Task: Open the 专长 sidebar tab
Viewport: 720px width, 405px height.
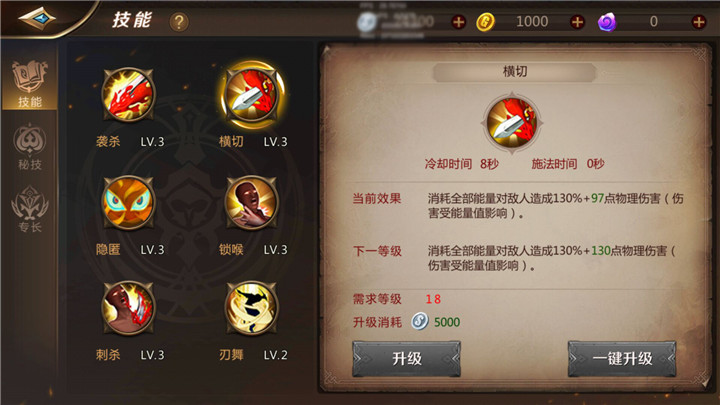Action: click(30, 209)
